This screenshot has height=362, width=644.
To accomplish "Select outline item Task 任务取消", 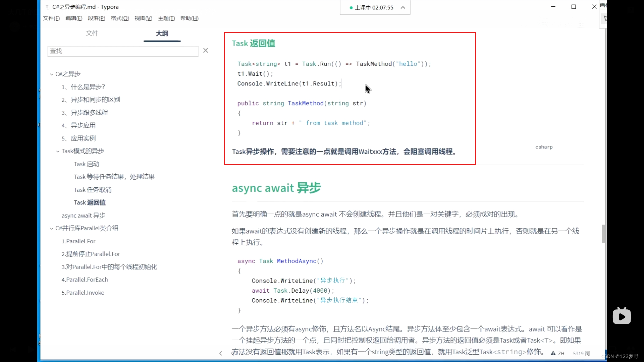I will [93, 190].
